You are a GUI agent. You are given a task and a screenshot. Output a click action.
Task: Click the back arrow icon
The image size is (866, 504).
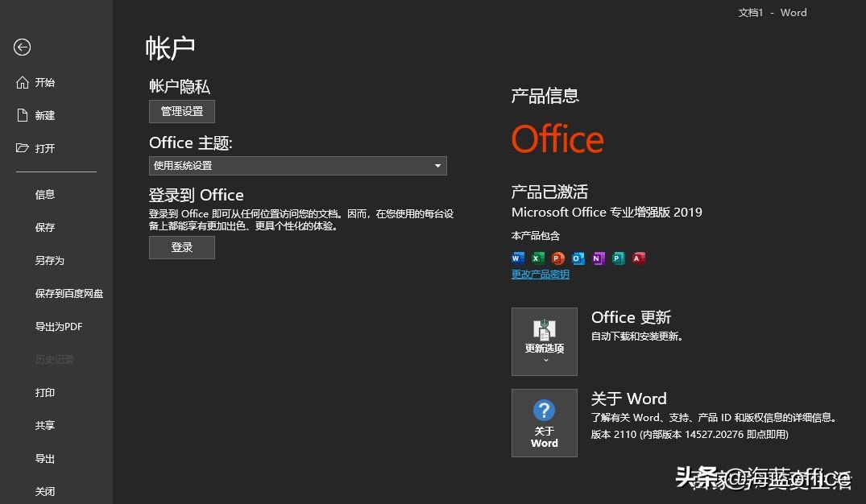22,47
